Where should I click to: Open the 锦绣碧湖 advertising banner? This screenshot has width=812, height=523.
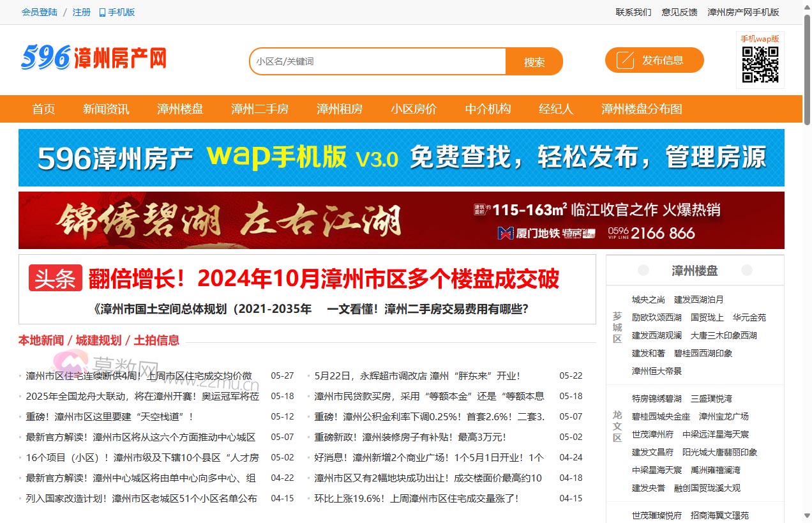pyautogui.click(x=401, y=220)
